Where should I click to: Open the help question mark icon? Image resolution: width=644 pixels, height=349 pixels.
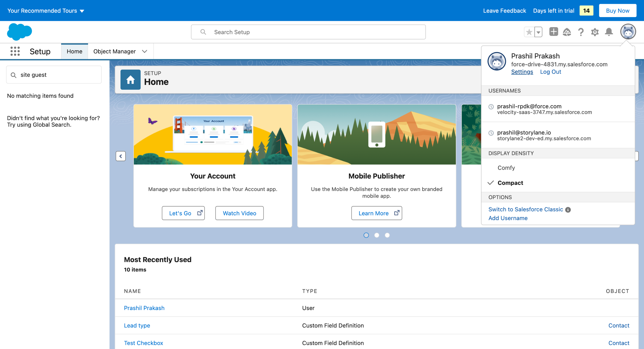tap(581, 32)
